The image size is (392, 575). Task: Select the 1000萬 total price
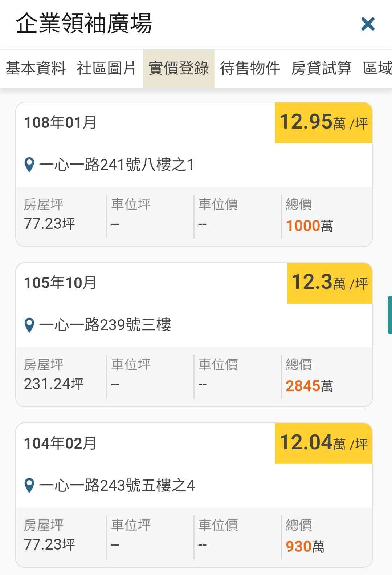[x=309, y=226]
